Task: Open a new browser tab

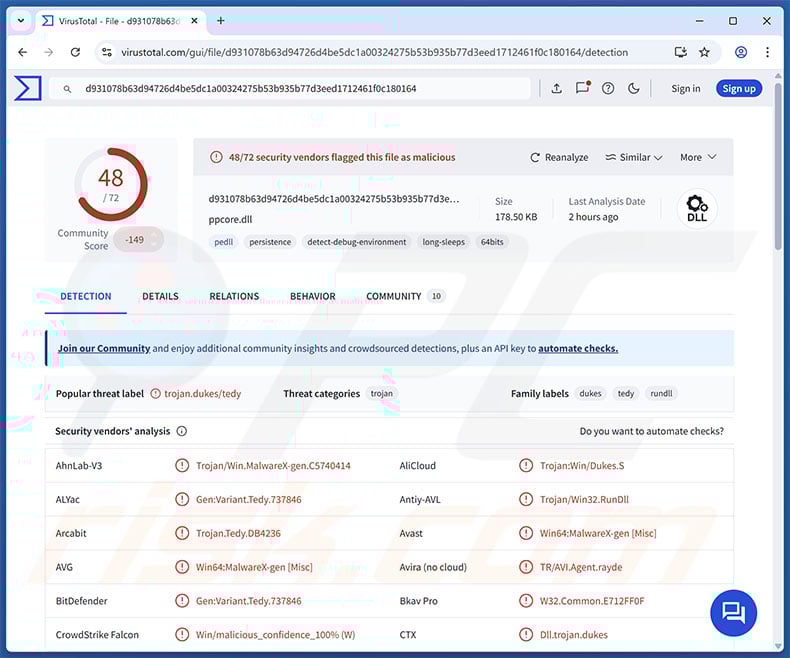Action: click(220, 21)
